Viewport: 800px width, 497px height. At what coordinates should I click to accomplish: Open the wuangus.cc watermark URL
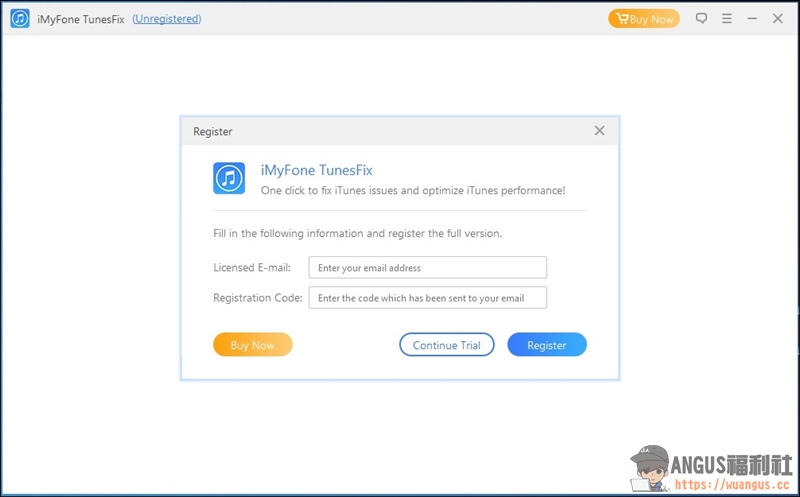732,484
